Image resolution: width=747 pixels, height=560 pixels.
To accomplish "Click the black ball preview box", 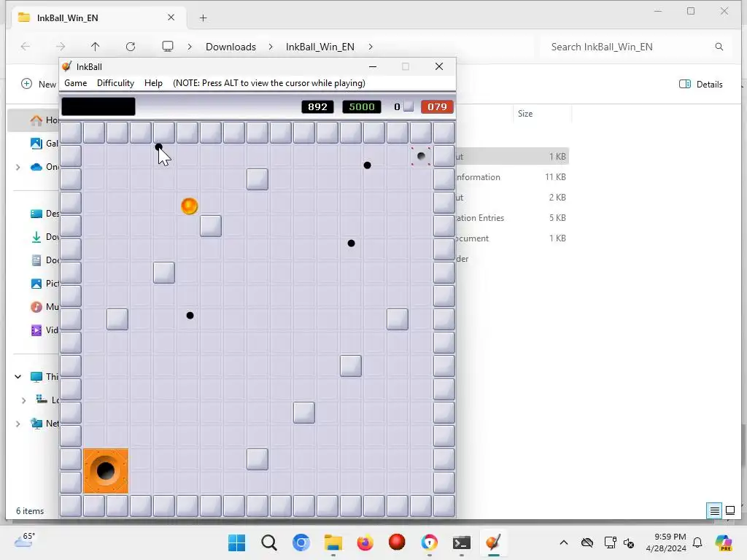I will 98,106.
